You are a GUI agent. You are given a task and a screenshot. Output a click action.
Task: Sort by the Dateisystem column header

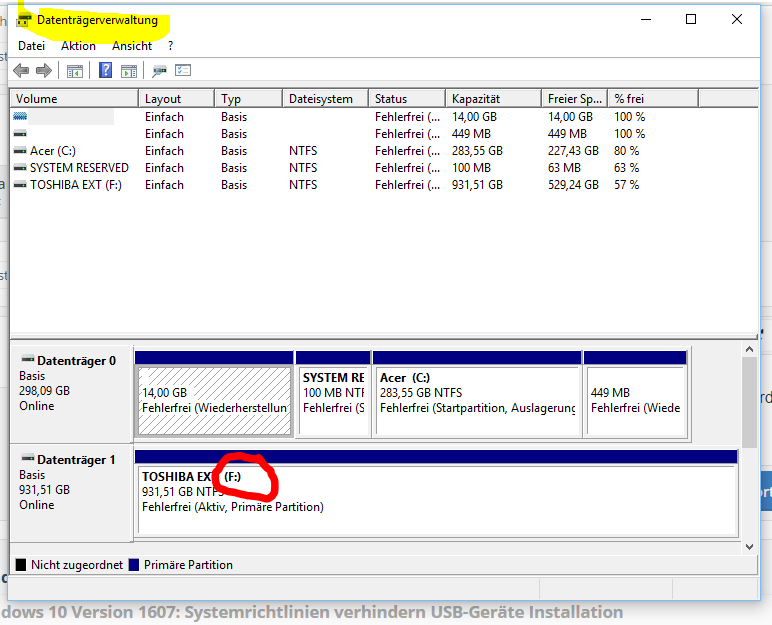tap(326, 99)
